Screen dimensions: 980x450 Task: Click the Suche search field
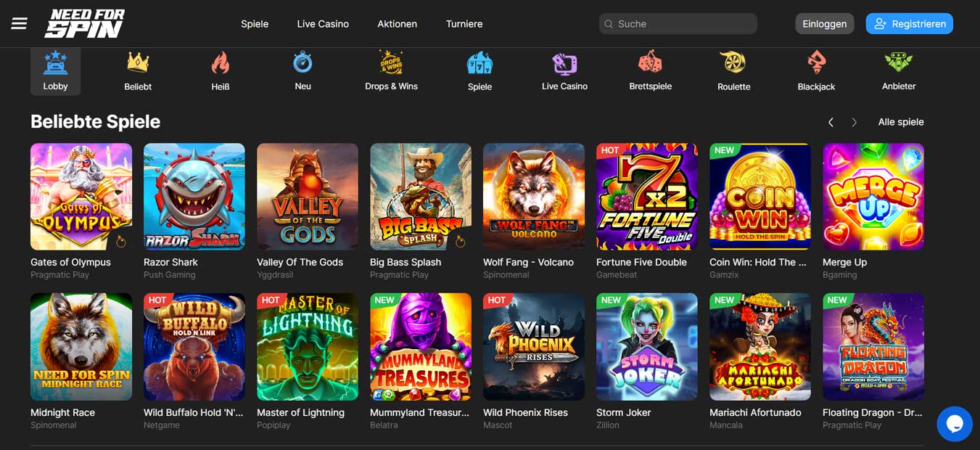(677, 23)
